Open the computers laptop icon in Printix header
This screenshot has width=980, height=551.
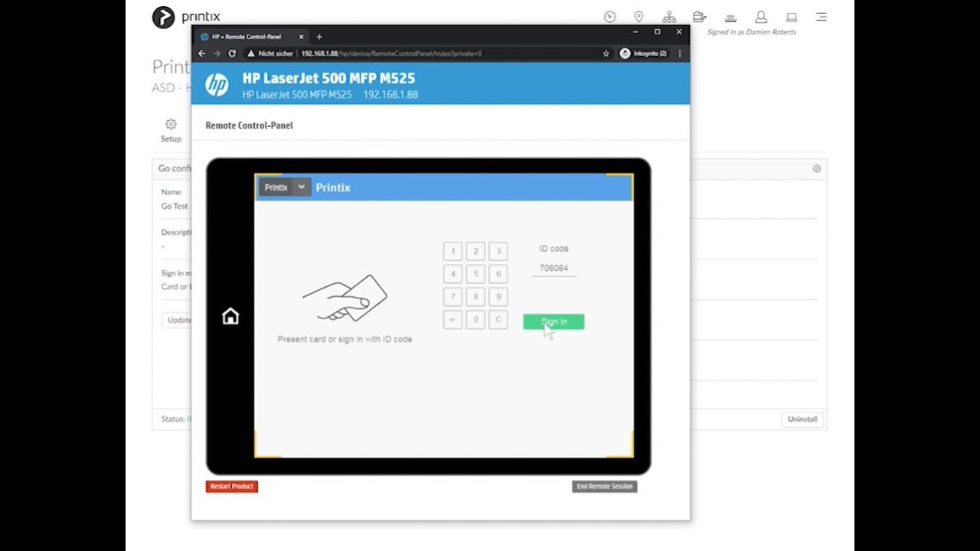point(792,17)
